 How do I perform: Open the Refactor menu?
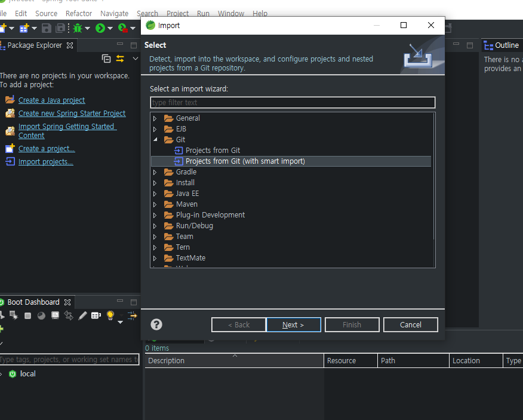click(79, 14)
